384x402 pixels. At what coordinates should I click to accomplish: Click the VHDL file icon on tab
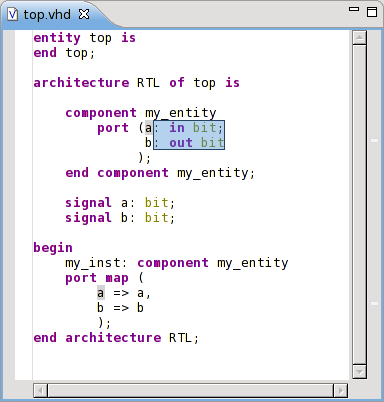tap(13, 14)
